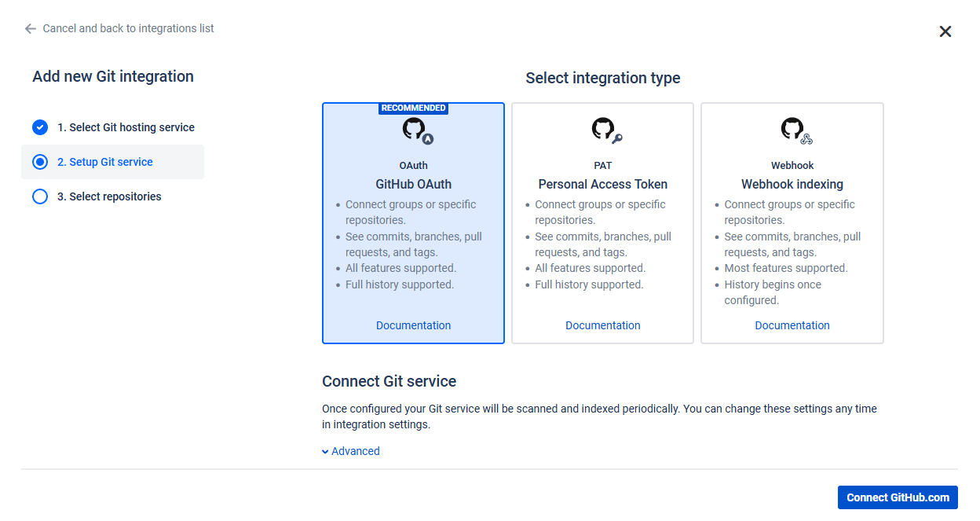Choose the Personal Access Token card

tap(603, 223)
